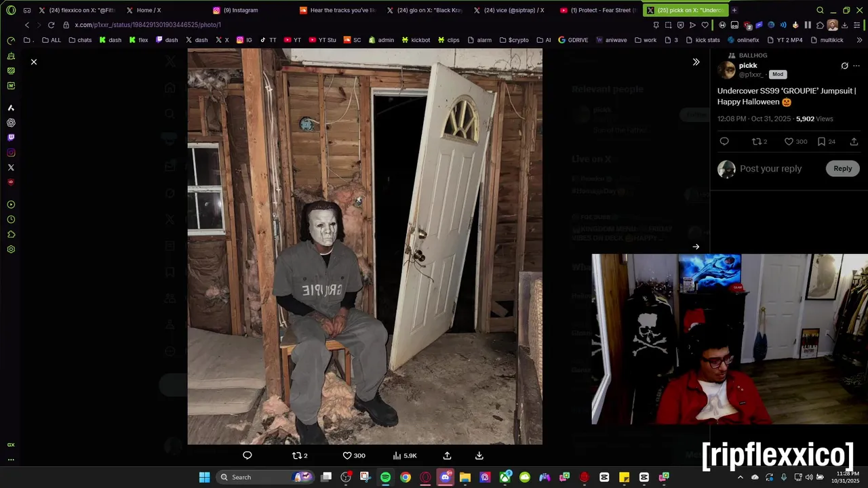The height and width of the screenshot is (488, 868).
Task: Open pickk's profile name link
Action: (748, 66)
